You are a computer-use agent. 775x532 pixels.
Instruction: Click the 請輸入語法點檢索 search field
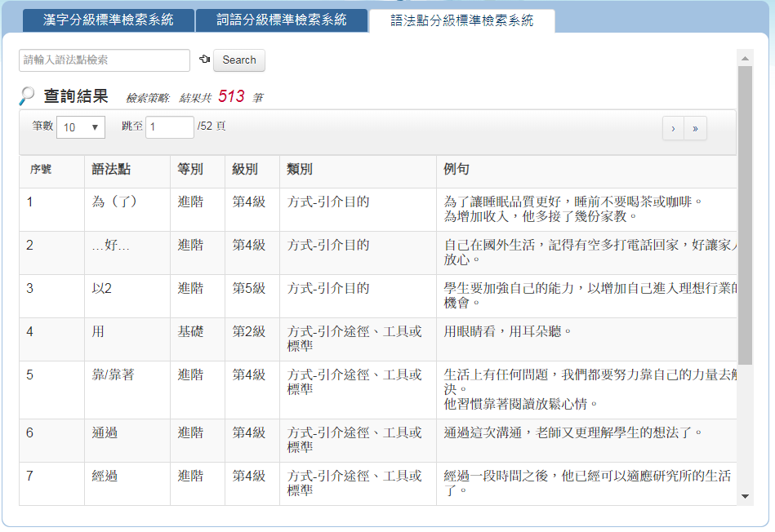[x=105, y=60]
